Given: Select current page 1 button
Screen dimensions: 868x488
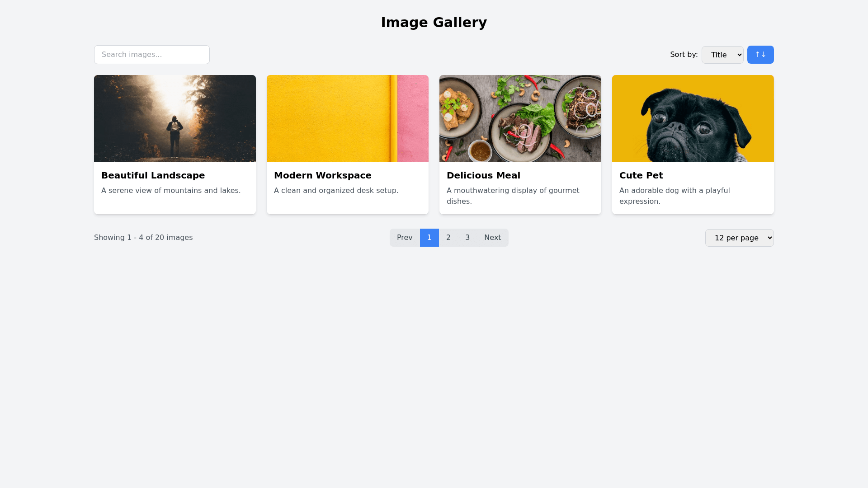Looking at the screenshot, I should click(x=429, y=238).
